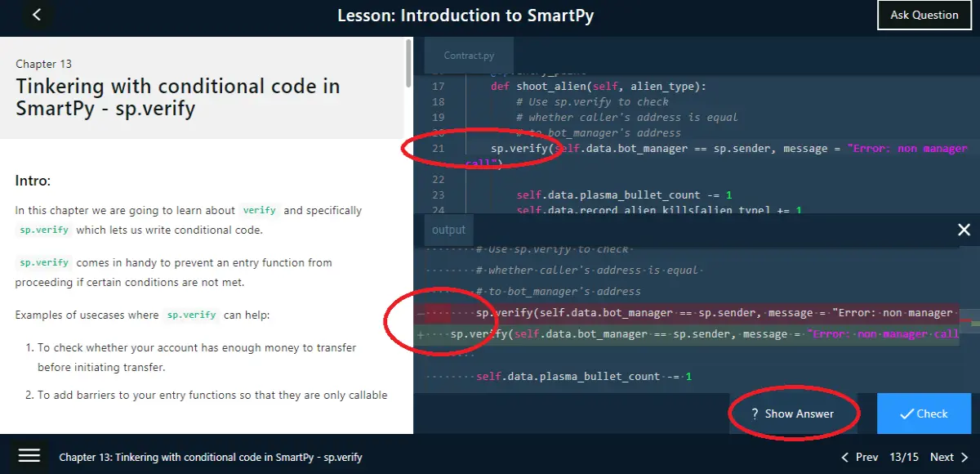The height and width of the screenshot is (474, 980).
Task: Check the submitted code answer
Action: click(924, 414)
